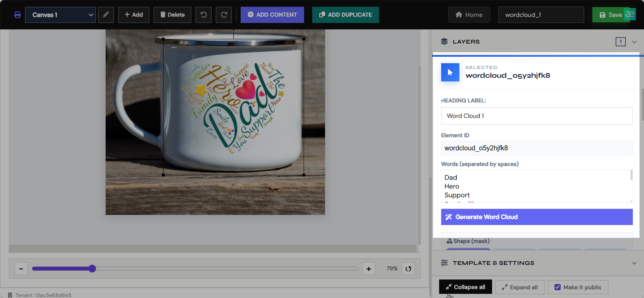
Task: Click the zoom slider handle
Action: 92,269
